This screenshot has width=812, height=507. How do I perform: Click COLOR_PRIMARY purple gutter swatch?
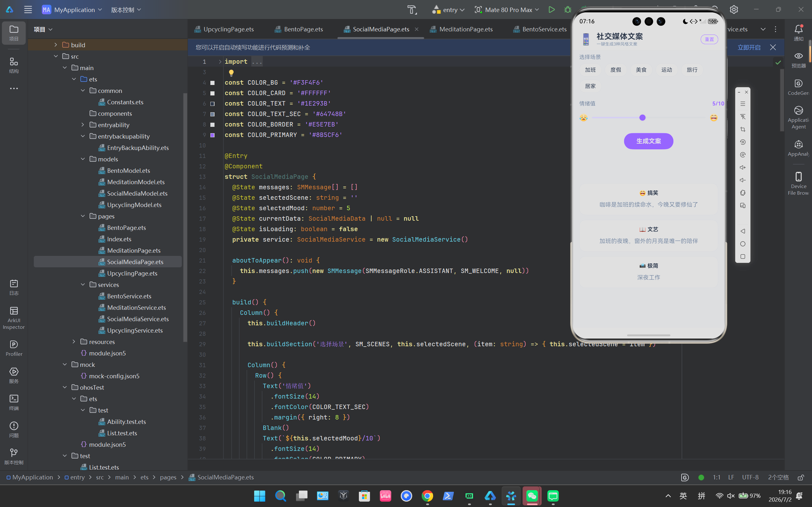[212, 135]
